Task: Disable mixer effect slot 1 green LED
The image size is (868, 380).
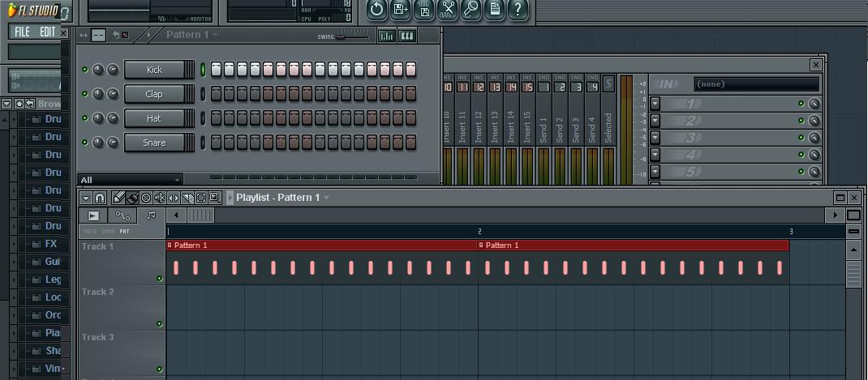Action: (801, 104)
